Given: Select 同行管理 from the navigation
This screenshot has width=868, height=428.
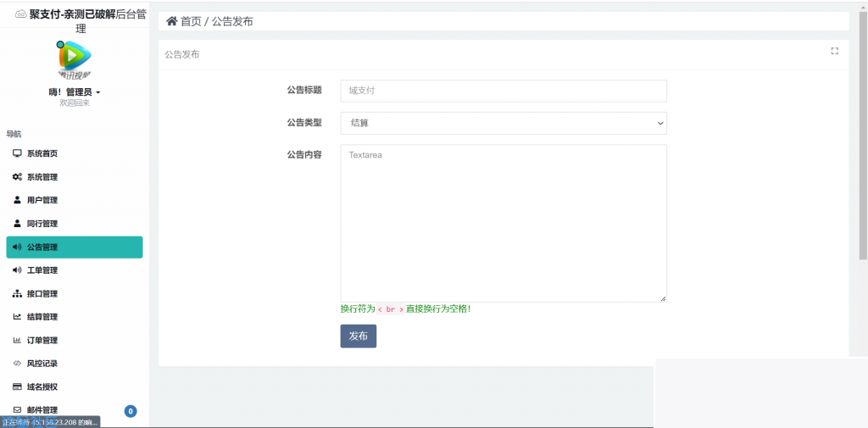Looking at the screenshot, I should [42, 224].
